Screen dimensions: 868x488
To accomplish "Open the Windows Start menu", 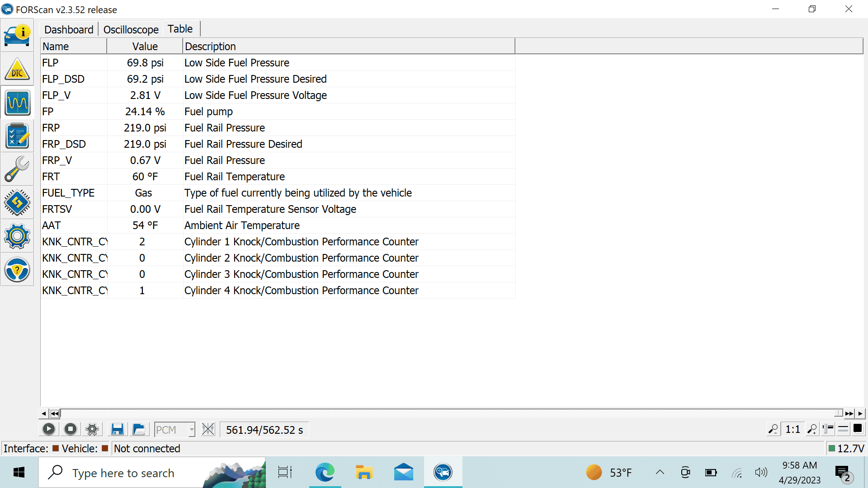I will coord(19,473).
